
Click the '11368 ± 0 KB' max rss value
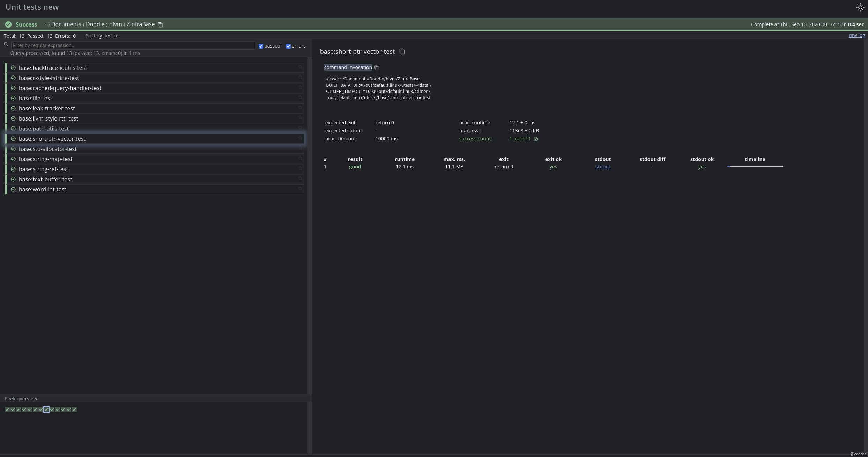[524, 131]
